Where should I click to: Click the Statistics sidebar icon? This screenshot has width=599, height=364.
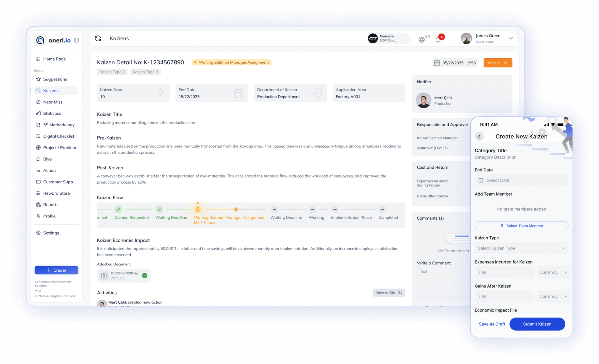coord(38,113)
